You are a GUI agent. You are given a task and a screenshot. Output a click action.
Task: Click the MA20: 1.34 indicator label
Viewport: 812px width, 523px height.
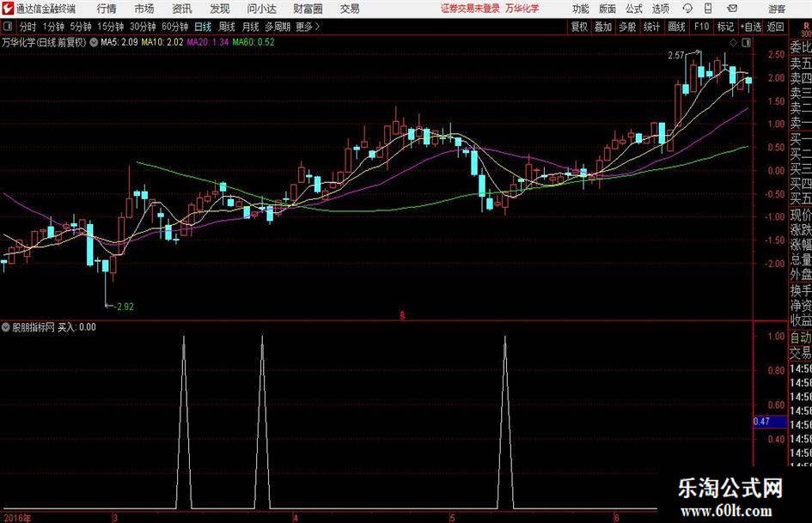(x=208, y=42)
